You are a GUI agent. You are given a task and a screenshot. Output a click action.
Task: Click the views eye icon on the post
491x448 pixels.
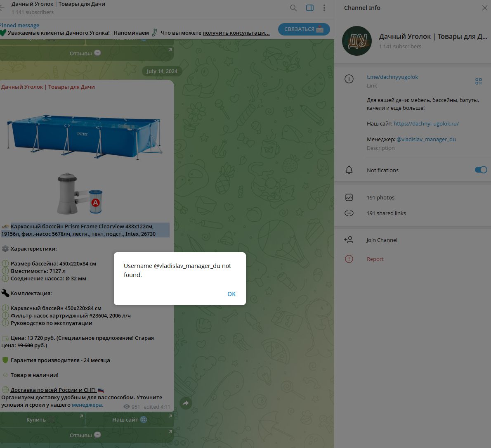point(127,407)
